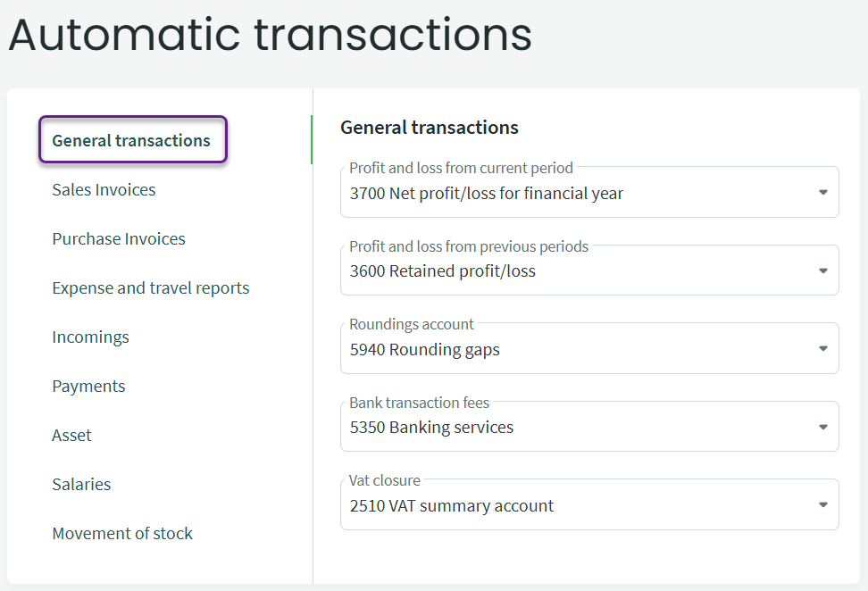Open Purchase Invoices section
The image size is (868, 591).
119,238
